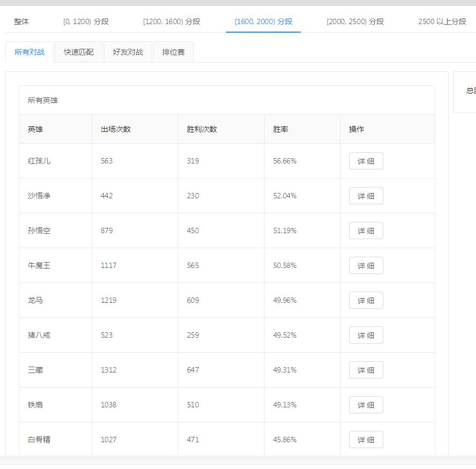The image size is (476, 469).
Task: Open 详细 for 铁扇 hero
Action: coord(366,405)
